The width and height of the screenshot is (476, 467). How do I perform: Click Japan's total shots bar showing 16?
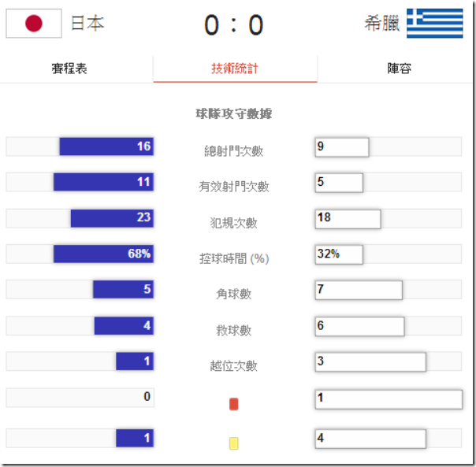tap(106, 146)
